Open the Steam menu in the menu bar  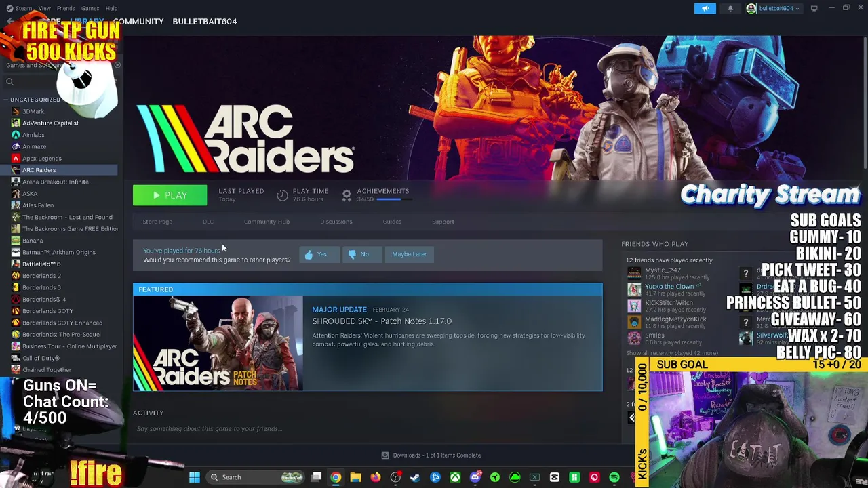(x=24, y=8)
